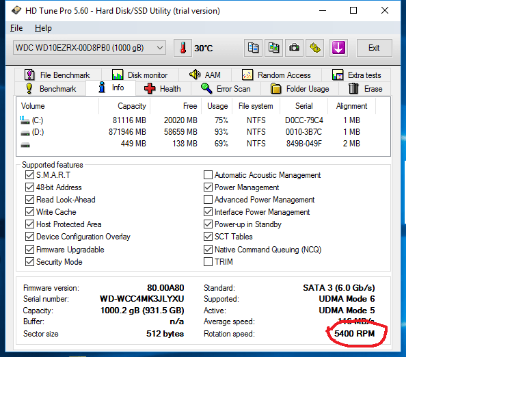Click the File system column header
The image size is (525, 420).
(x=256, y=106)
